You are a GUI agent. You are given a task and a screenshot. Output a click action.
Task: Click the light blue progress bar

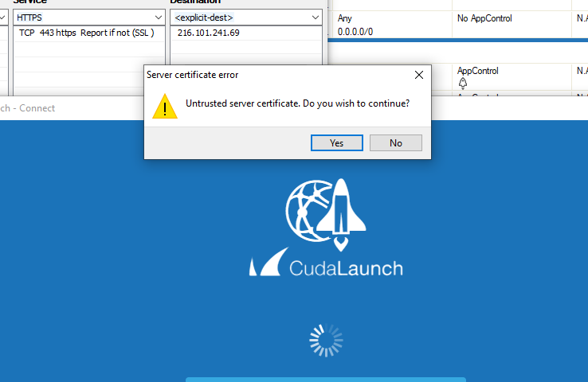(326, 380)
